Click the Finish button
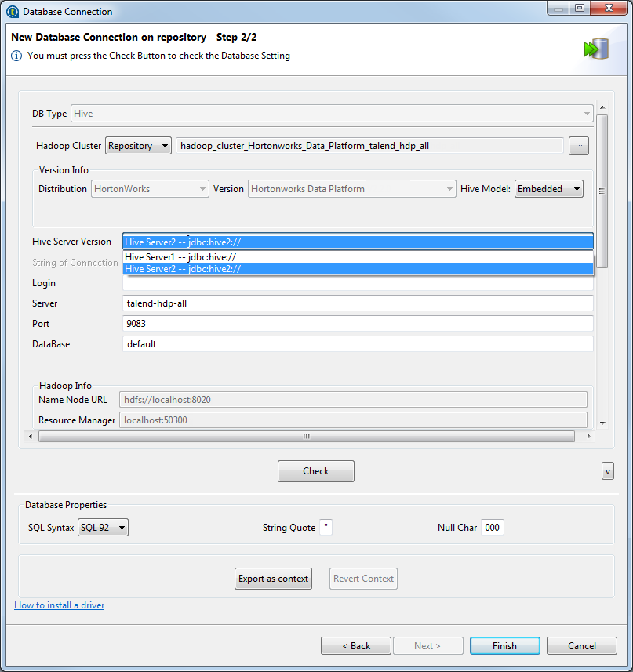 (x=505, y=646)
